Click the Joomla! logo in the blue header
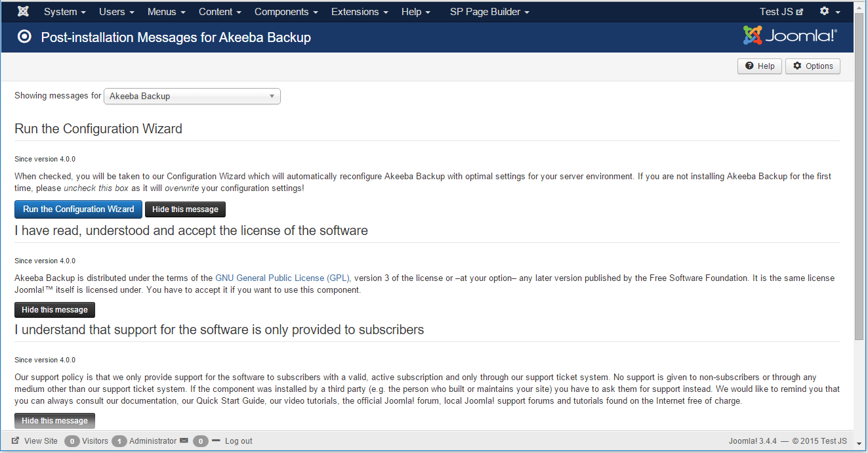This screenshot has height=453, width=868. point(789,36)
